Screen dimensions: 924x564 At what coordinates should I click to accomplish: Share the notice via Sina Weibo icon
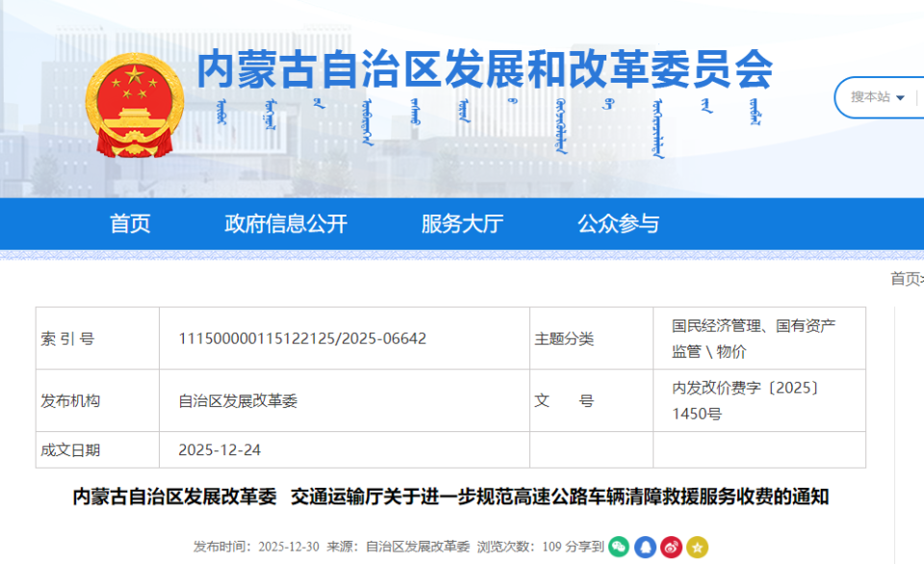671,547
